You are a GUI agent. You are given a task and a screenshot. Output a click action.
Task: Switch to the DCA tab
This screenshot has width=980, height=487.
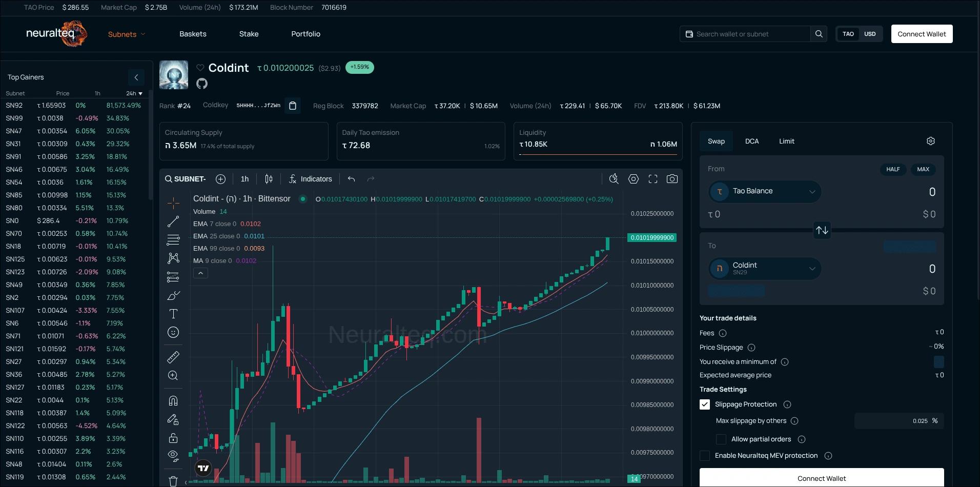(x=751, y=141)
